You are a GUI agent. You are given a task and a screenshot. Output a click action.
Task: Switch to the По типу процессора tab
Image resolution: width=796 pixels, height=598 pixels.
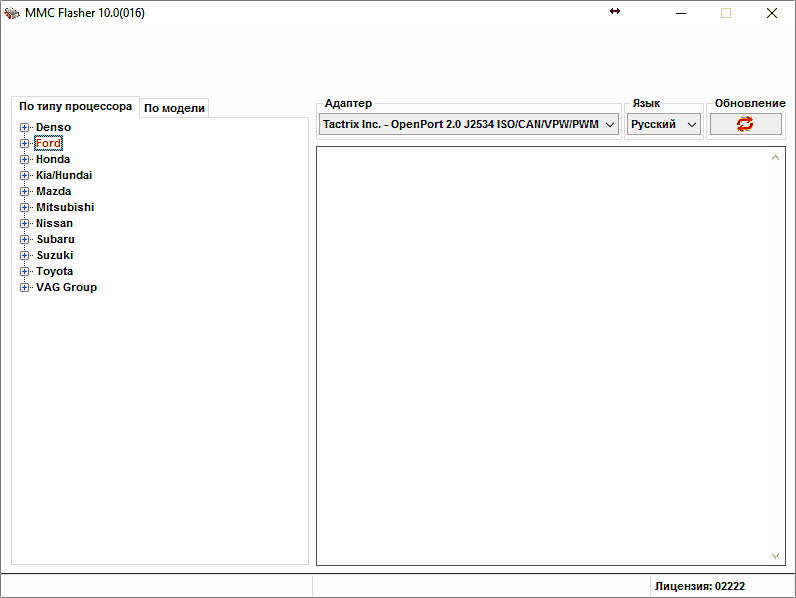[x=75, y=106]
